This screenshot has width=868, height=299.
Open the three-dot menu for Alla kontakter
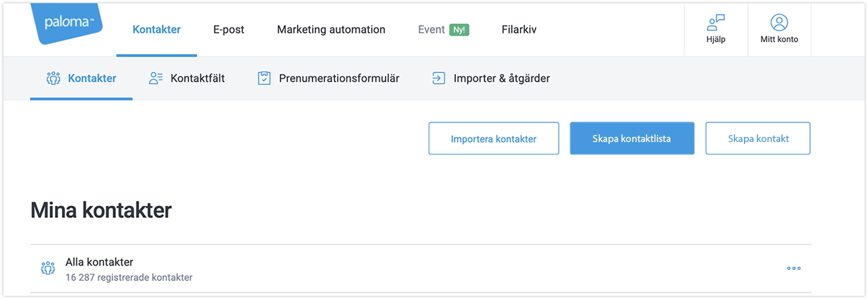point(794,269)
